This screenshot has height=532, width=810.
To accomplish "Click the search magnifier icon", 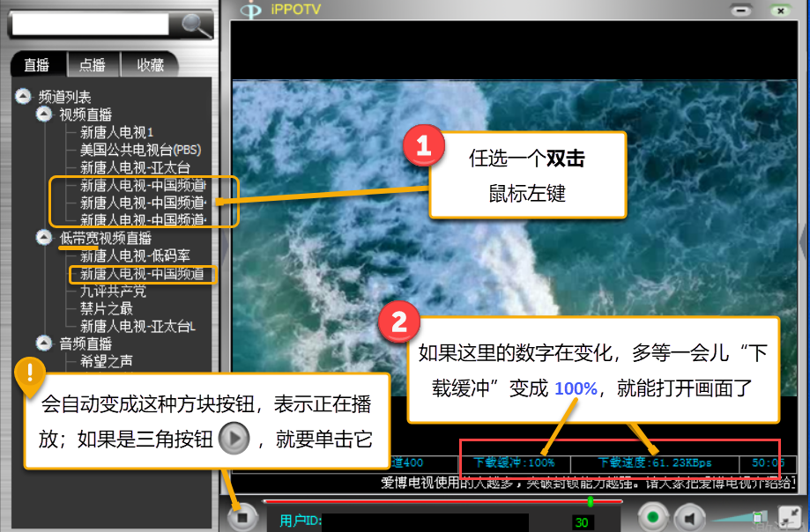I will click(x=197, y=25).
